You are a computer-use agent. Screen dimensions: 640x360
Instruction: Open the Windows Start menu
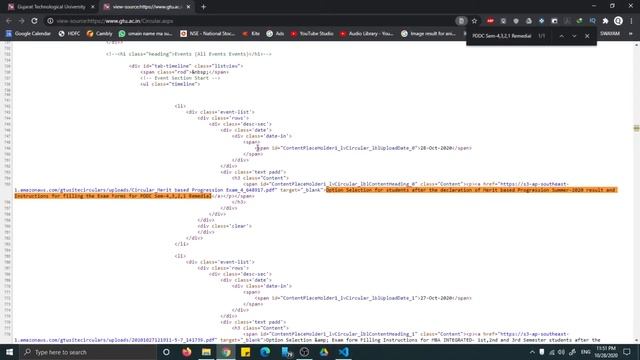tap(9, 352)
